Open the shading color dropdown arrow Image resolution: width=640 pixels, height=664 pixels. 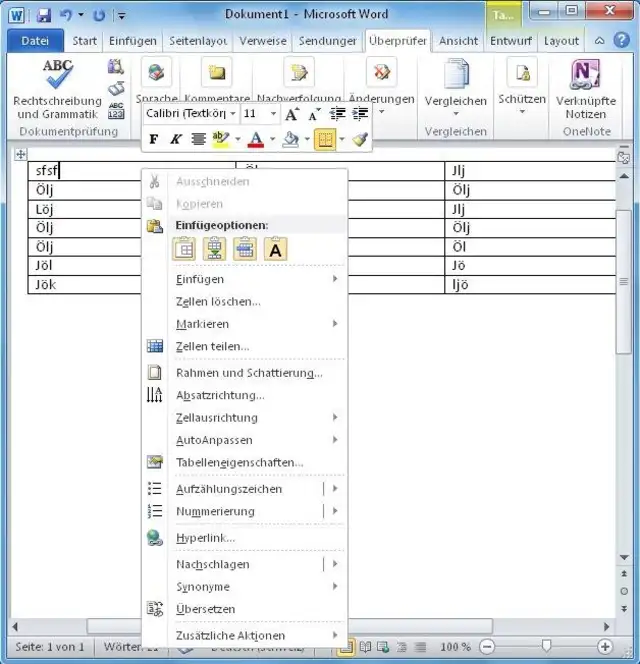(307, 139)
